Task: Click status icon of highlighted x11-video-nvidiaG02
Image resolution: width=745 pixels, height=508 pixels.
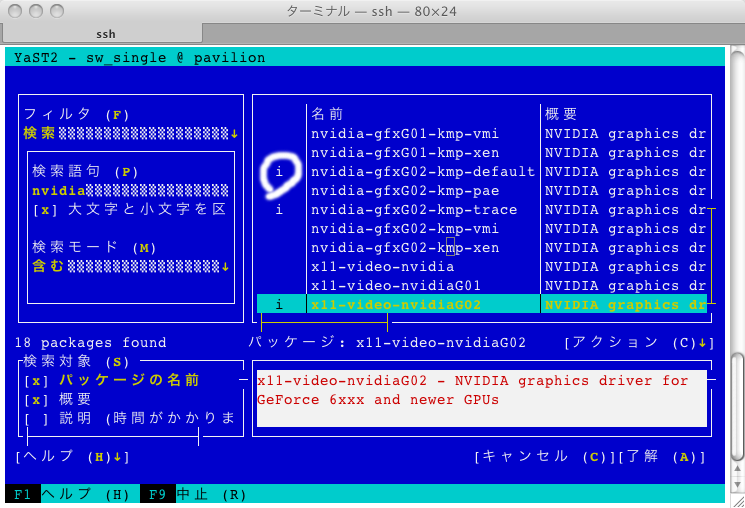Action: coord(279,305)
